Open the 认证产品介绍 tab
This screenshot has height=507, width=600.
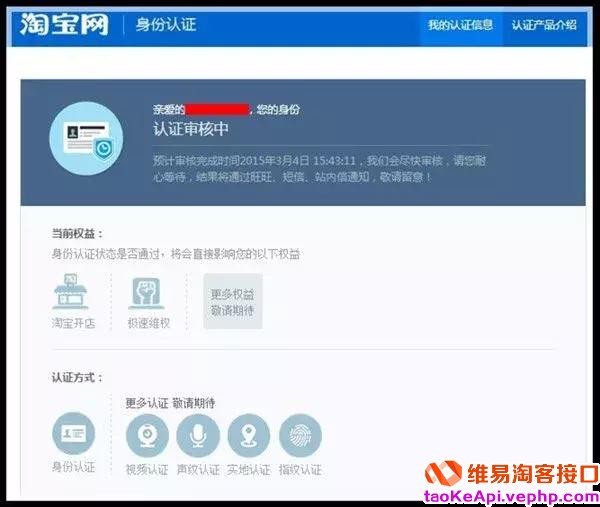(x=544, y=25)
